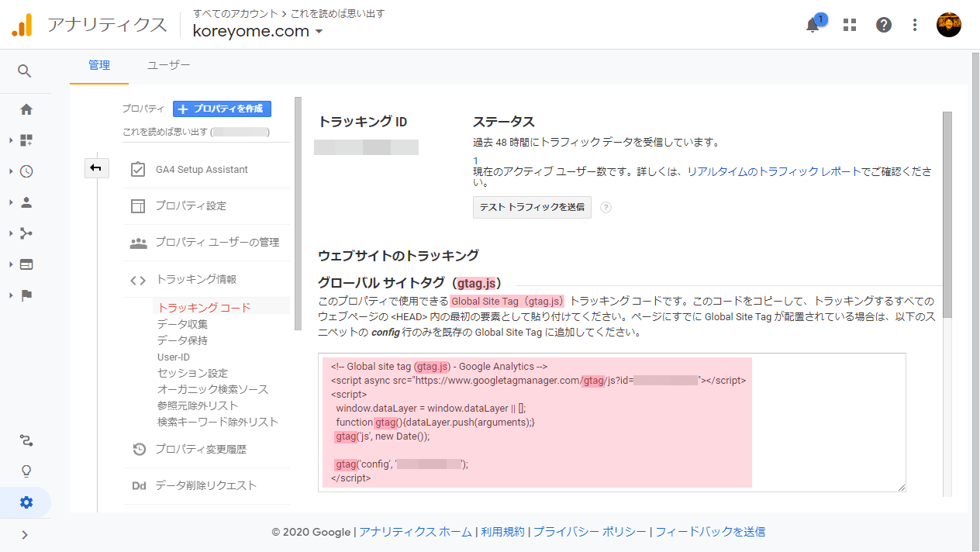
Task: Open セッション設定 submenu item
Action: [x=192, y=373]
